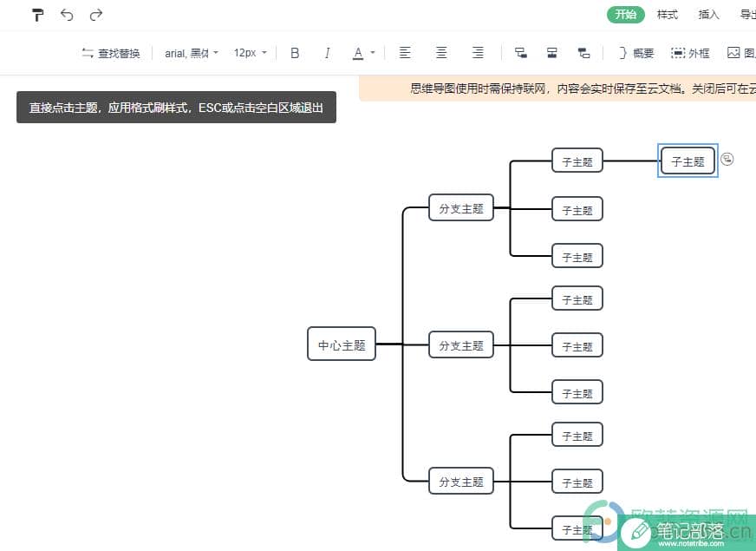
Task: Activate the format painter icon
Action: tap(37, 15)
